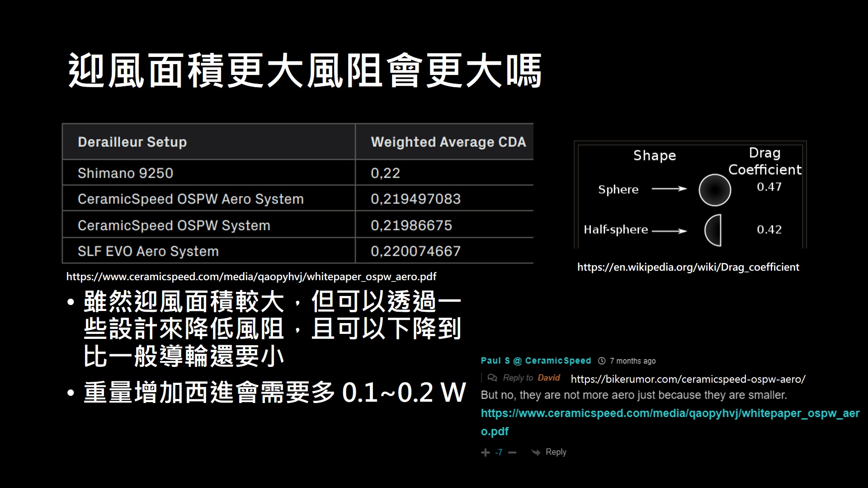Click the half-sphere shape image

click(714, 230)
